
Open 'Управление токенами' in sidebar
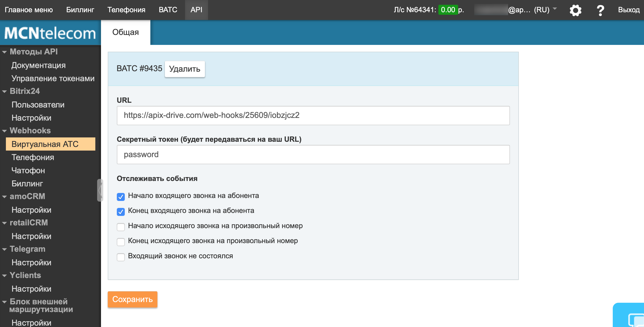pyautogui.click(x=53, y=78)
